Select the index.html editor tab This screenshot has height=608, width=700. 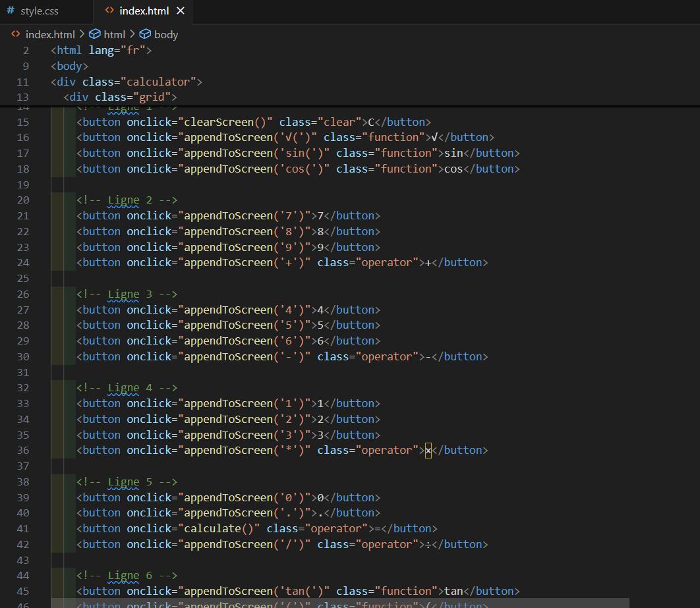144,11
